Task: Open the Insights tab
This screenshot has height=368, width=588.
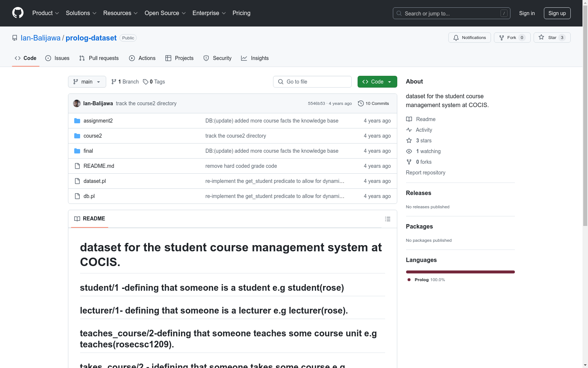Action: click(x=255, y=58)
